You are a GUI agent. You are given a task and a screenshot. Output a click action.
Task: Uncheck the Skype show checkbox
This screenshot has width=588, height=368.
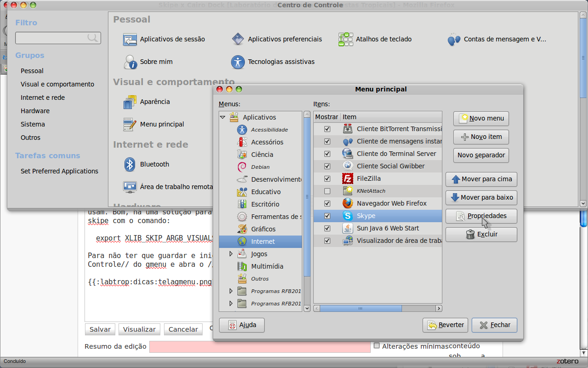tap(327, 216)
